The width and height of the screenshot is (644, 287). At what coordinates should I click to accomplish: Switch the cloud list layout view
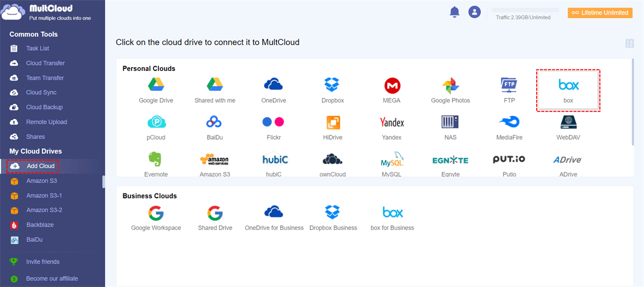coord(630,44)
